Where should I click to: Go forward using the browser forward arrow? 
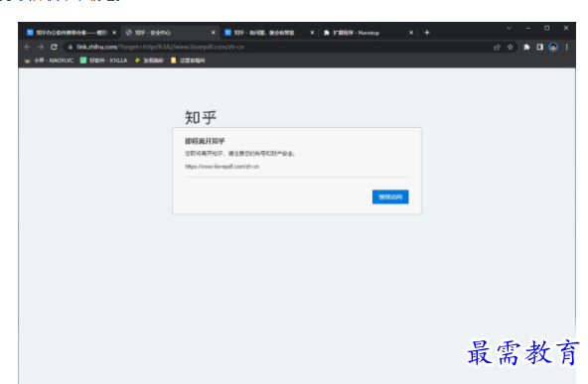coord(41,47)
